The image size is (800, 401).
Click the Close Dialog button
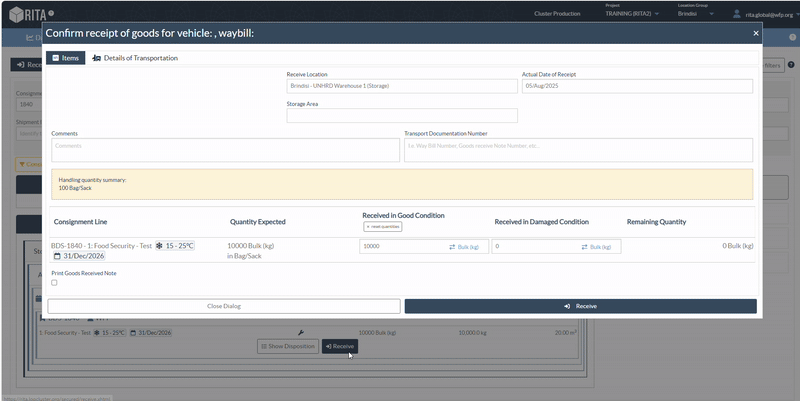223,306
